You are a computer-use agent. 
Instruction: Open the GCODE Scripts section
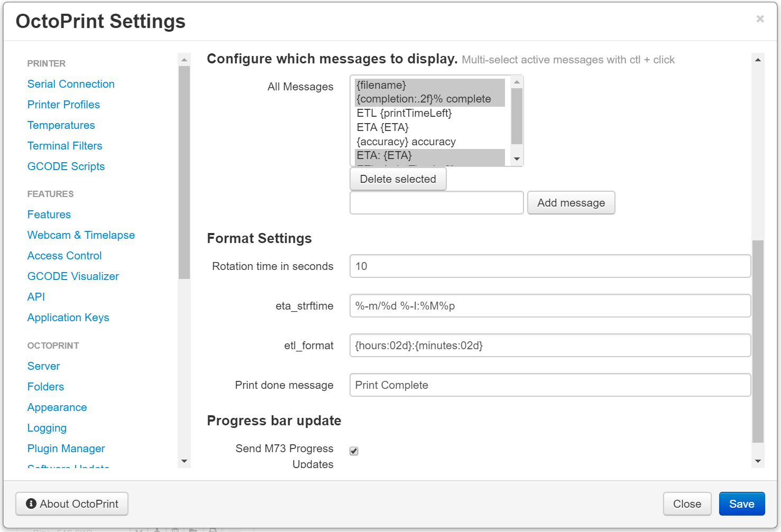(x=66, y=166)
